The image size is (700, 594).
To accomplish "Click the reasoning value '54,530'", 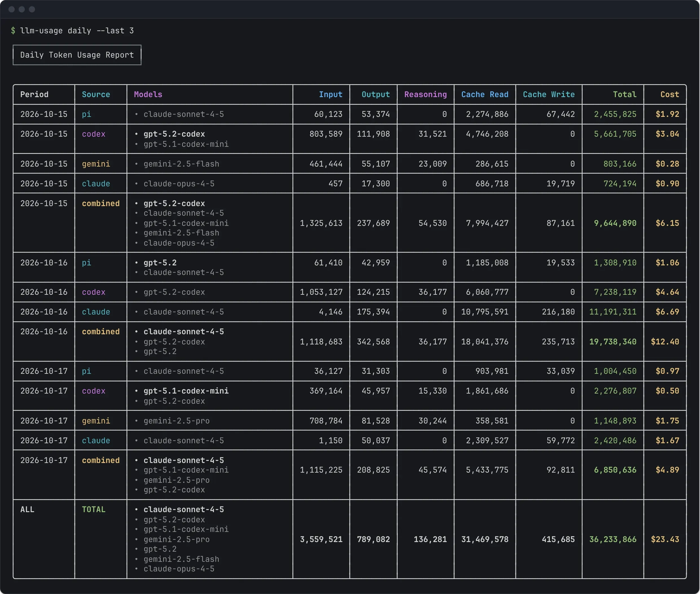I will point(433,223).
